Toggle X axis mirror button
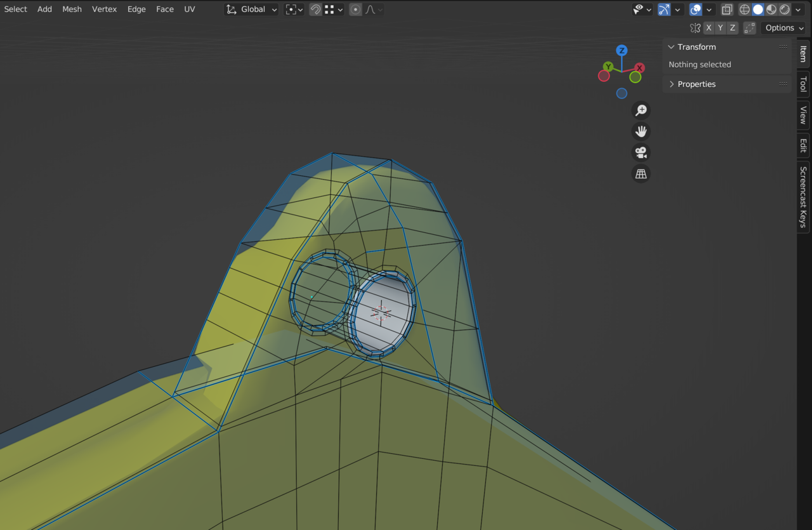The image size is (812, 530). pyautogui.click(x=709, y=28)
